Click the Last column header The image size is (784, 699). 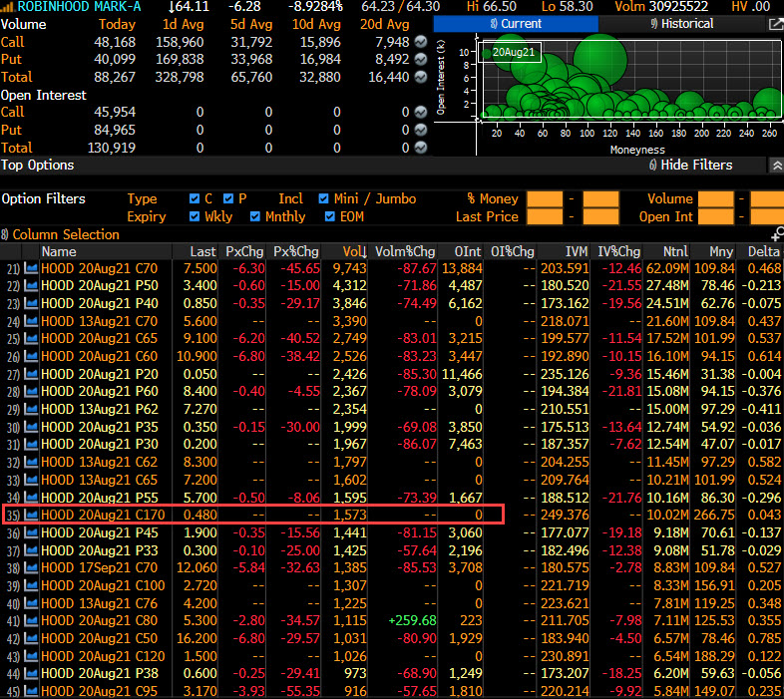[203, 251]
